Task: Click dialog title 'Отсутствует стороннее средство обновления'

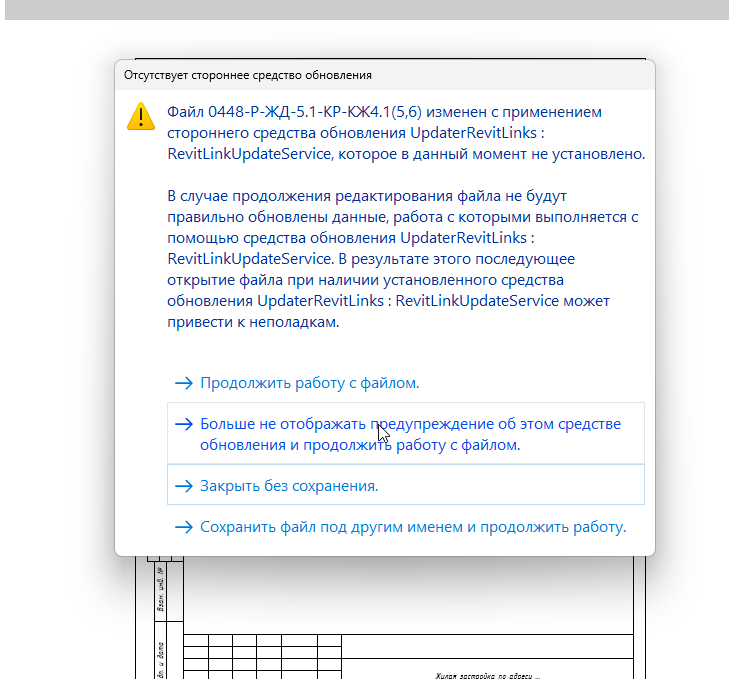Action: (x=247, y=75)
